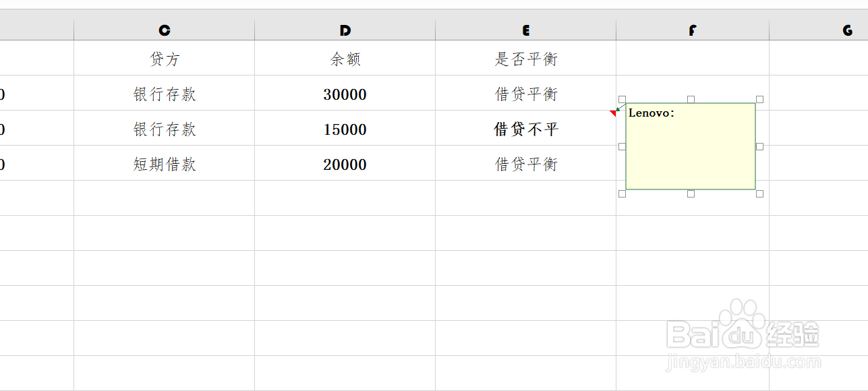Click the 是否平衡 header cell
The image size is (868, 391).
point(526,59)
